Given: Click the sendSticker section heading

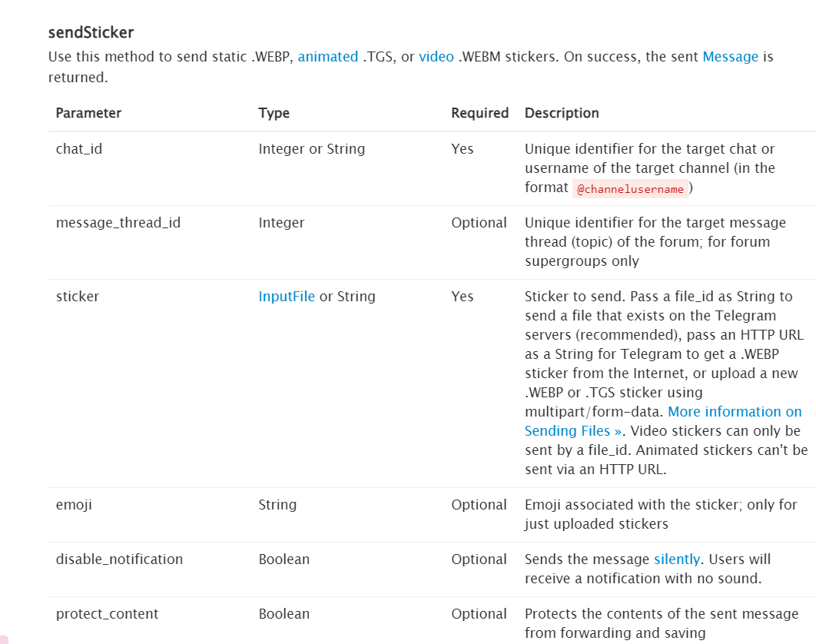Looking at the screenshot, I should click(91, 32).
